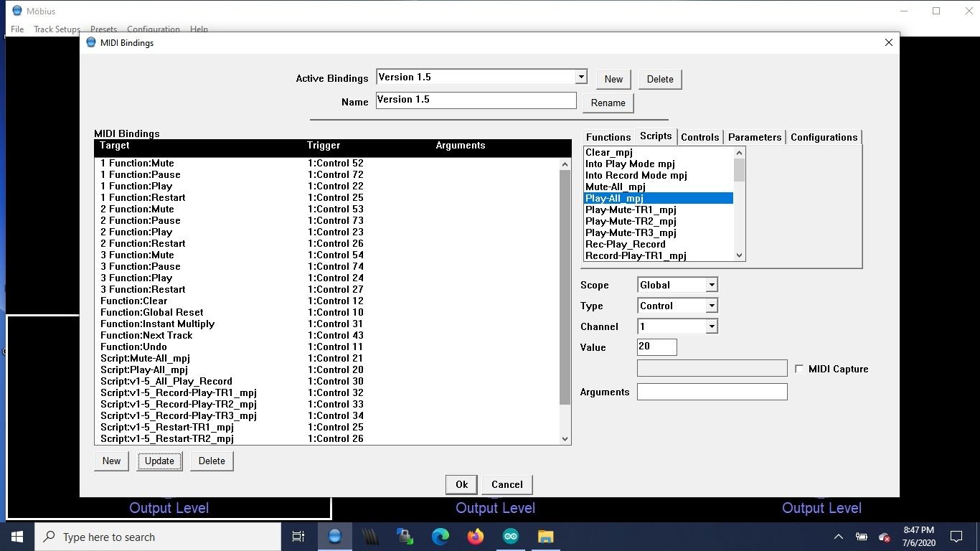Open the notification center icon

coord(956,537)
